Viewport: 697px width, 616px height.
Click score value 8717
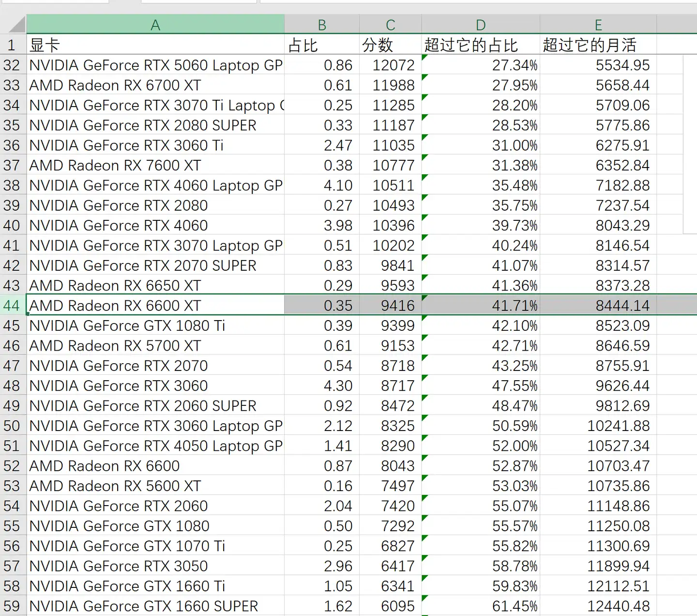(391, 385)
